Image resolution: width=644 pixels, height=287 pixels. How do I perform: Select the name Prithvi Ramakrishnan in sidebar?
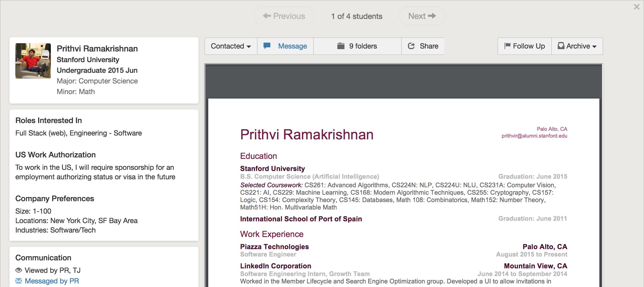(x=97, y=49)
